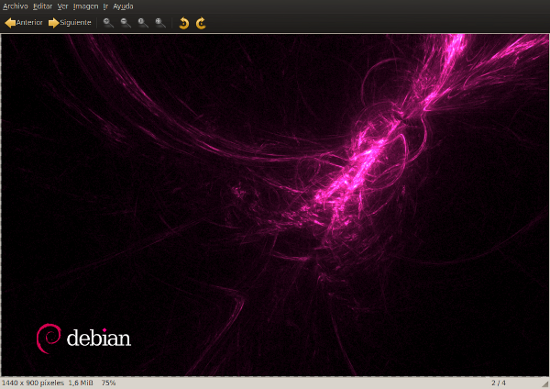The image size is (550, 389).
Task: Rotate the image clockwise
Action: [201, 23]
